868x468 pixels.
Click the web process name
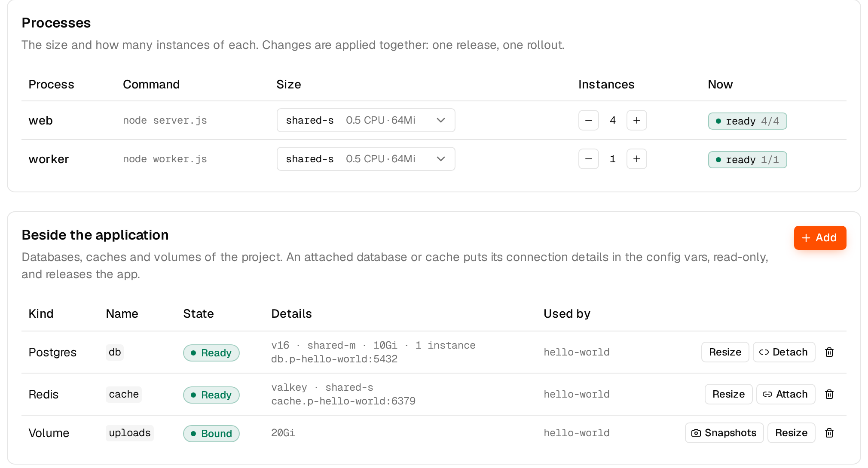coord(41,121)
